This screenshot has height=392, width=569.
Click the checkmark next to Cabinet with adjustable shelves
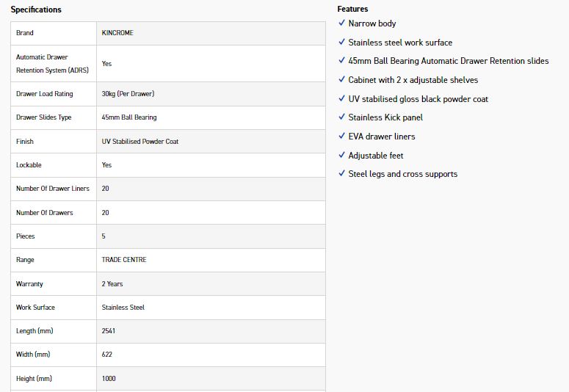(x=341, y=79)
